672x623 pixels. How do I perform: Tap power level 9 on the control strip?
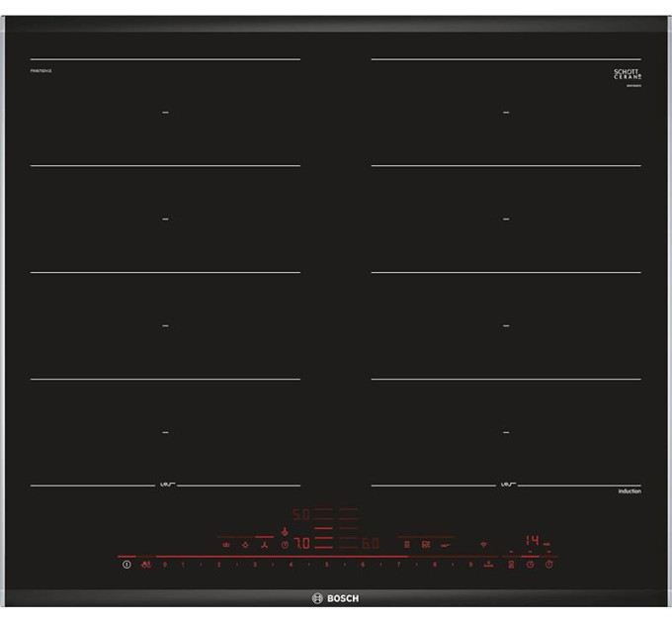470,565
